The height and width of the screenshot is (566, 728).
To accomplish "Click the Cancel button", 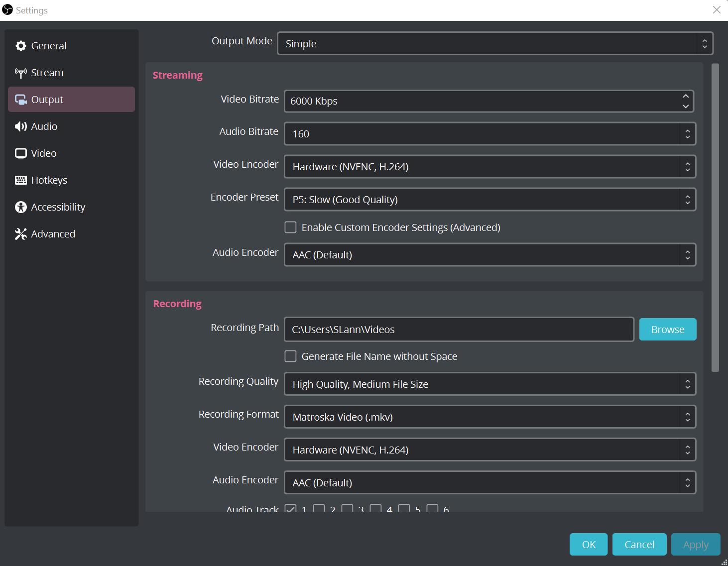I will 639,545.
